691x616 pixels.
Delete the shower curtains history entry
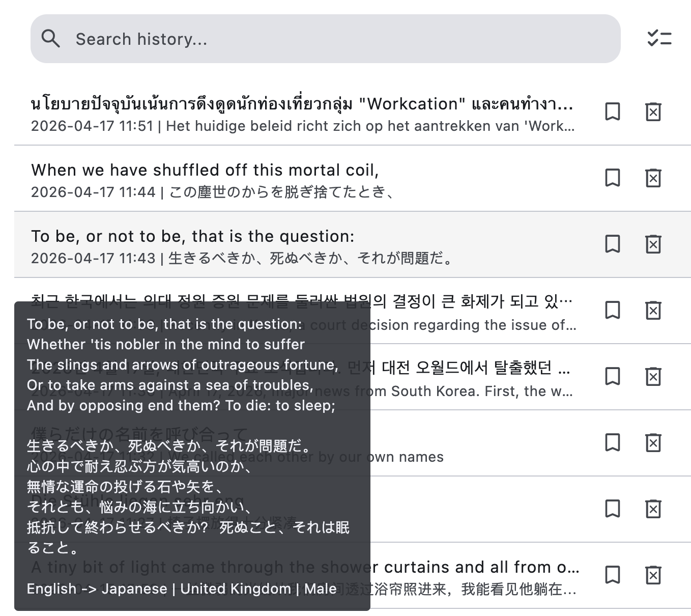point(653,575)
